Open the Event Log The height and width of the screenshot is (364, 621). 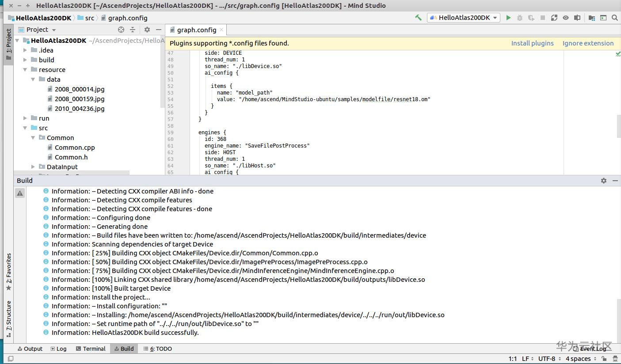pos(590,349)
